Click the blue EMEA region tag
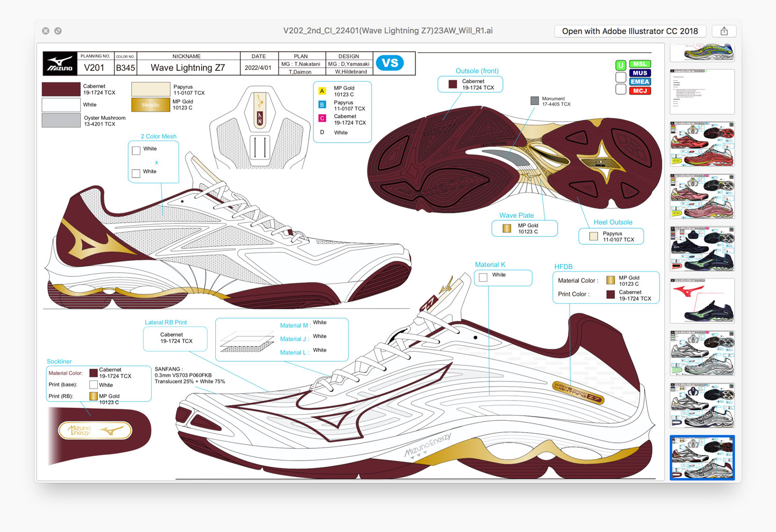776x532 pixels. click(640, 82)
